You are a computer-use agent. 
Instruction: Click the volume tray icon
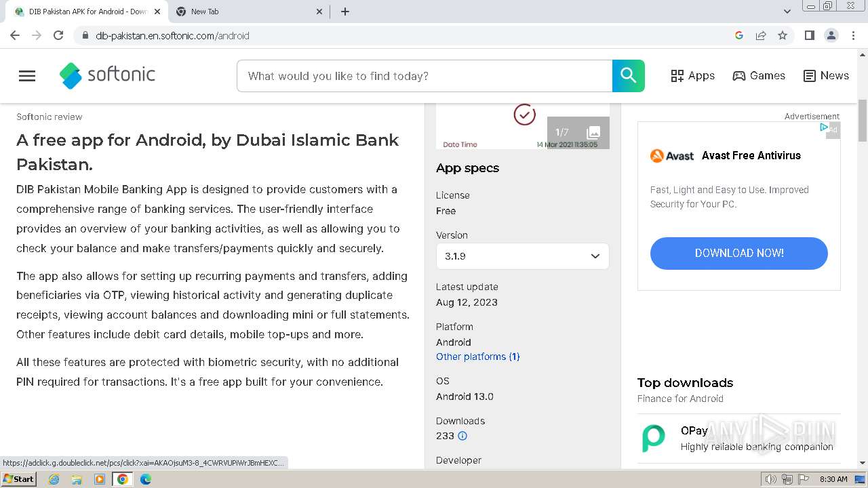[x=771, y=479]
